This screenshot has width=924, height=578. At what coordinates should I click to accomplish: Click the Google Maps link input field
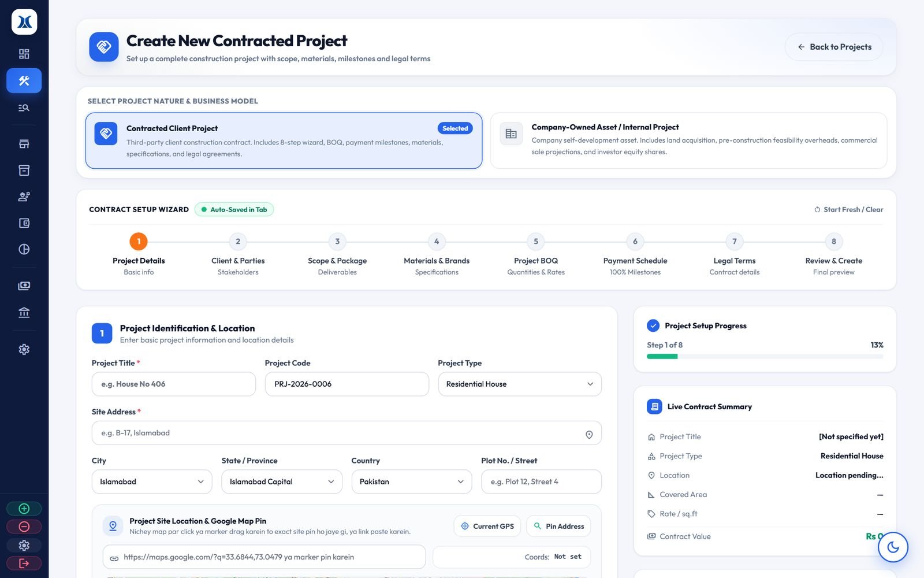[x=264, y=557]
